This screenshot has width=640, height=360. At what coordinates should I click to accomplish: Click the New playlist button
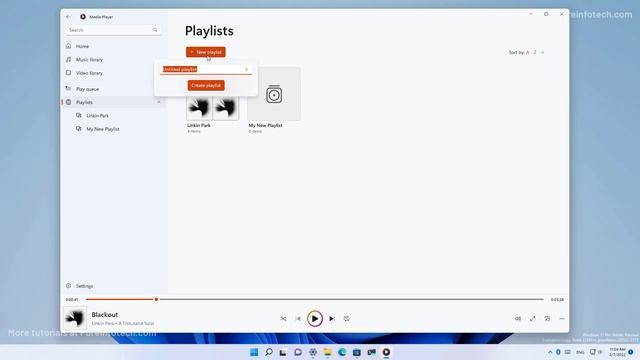pos(206,52)
